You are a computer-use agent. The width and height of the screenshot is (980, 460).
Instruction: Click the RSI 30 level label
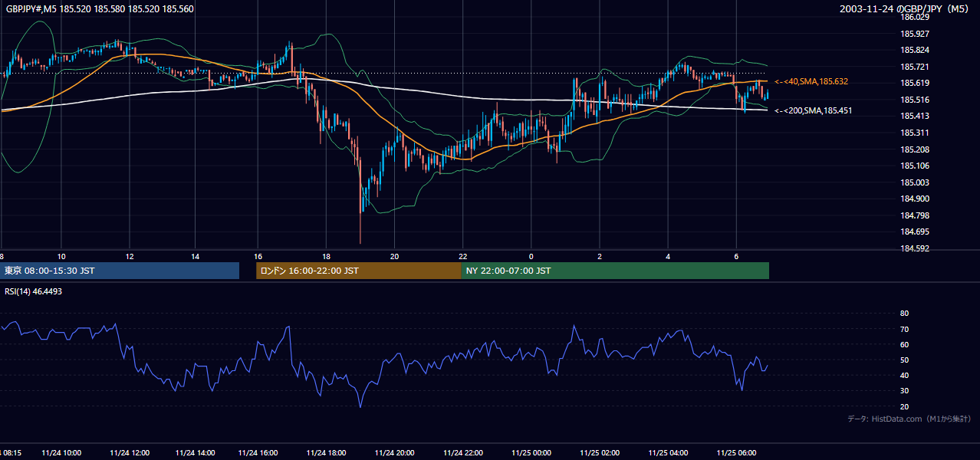(x=905, y=391)
